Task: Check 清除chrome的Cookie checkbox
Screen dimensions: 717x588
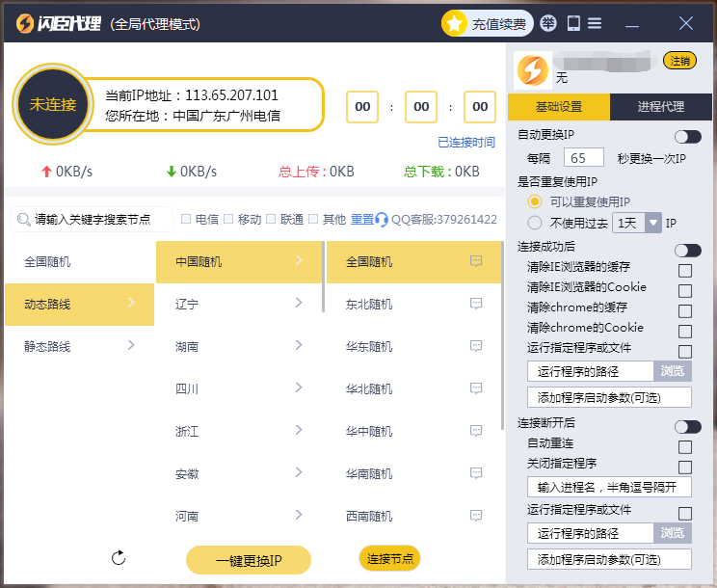Action: 684,331
